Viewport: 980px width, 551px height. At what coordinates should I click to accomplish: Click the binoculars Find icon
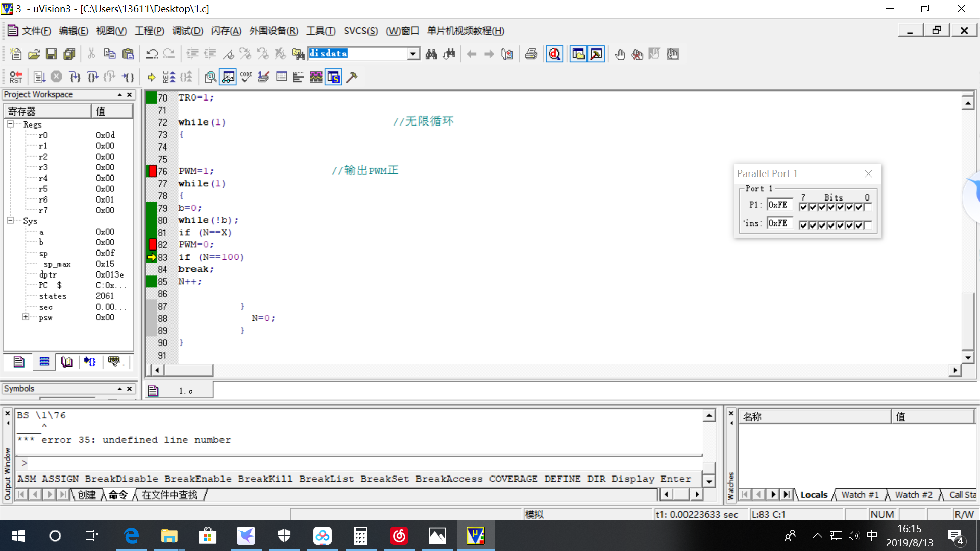coord(431,54)
